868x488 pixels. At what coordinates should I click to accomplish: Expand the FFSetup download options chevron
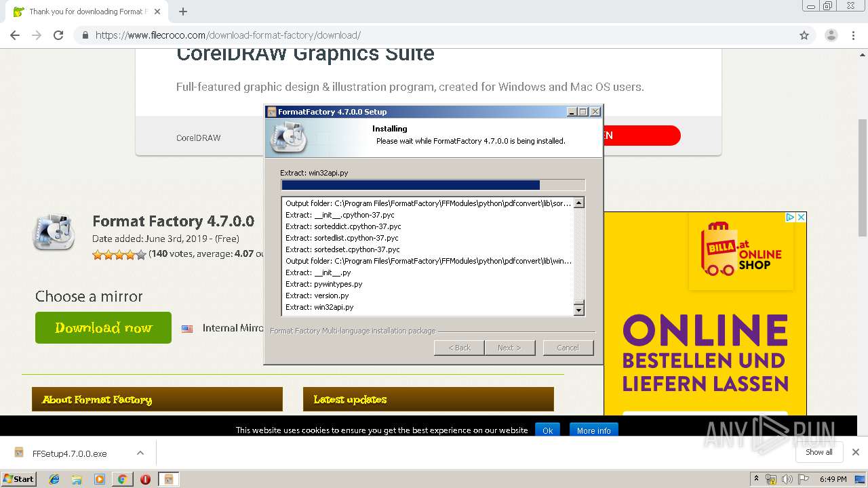click(x=140, y=453)
